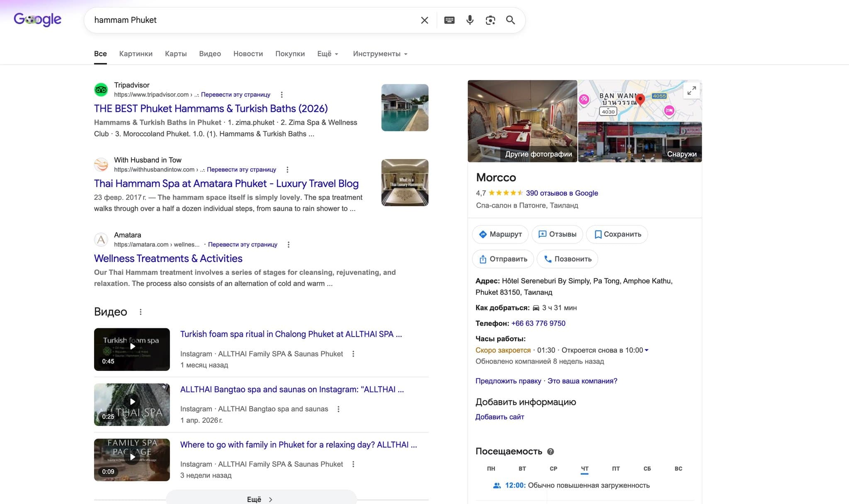Screen dimensions: 849x504
Task: Open THE BEST Phuket Hammams & Turkish Baths result
Action: (211, 109)
